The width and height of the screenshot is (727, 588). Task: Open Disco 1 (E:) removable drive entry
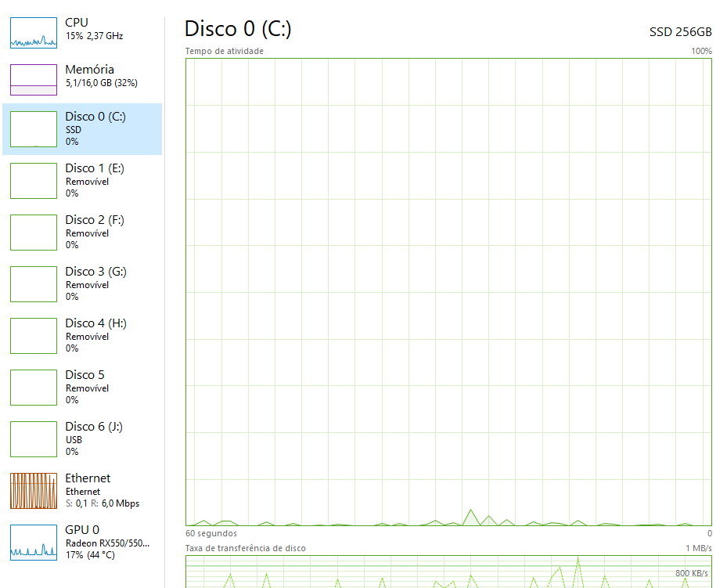click(82, 180)
